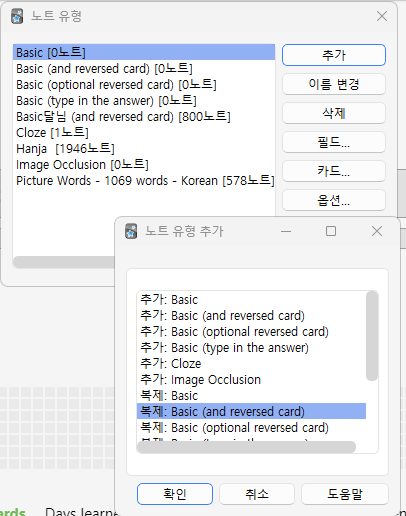This screenshot has height=516, width=406.
Task: Select Basic (optional reversed card) [0노트] row
Action: (x=144, y=84)
